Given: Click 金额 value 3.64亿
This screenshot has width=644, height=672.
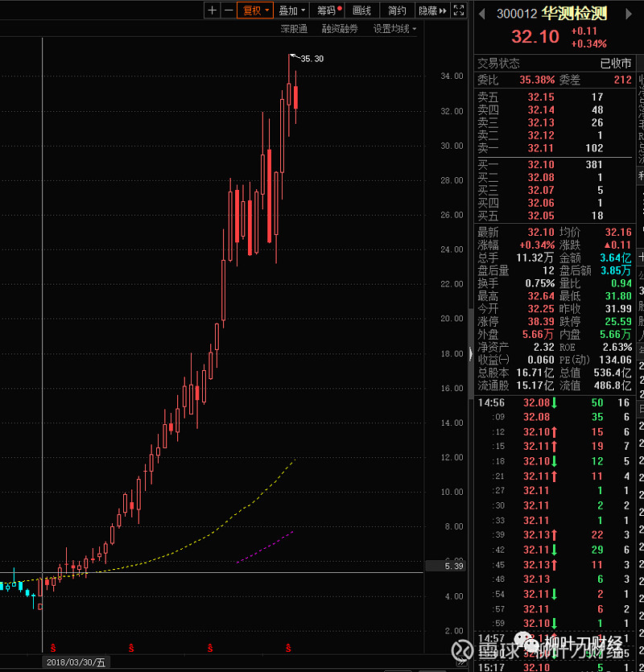Looking at the screenshot, I should (x=615, y=258).
